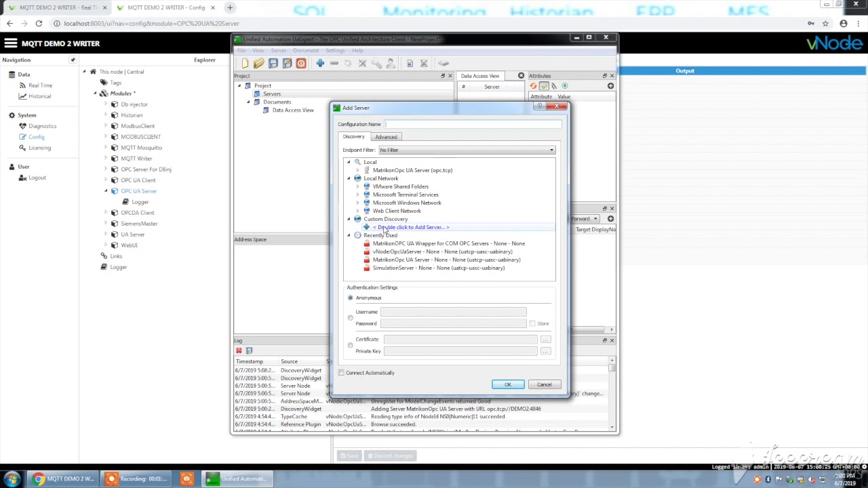
Task: Select the Certificate authentication radio button
Action: pos(351,345)
